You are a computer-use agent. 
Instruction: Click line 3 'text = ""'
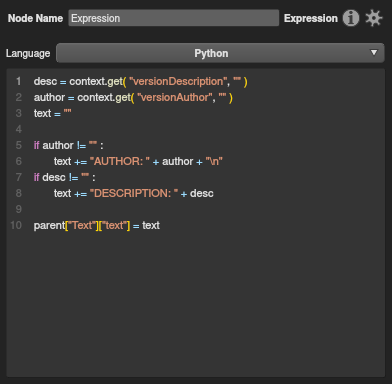tap(52, 113)
